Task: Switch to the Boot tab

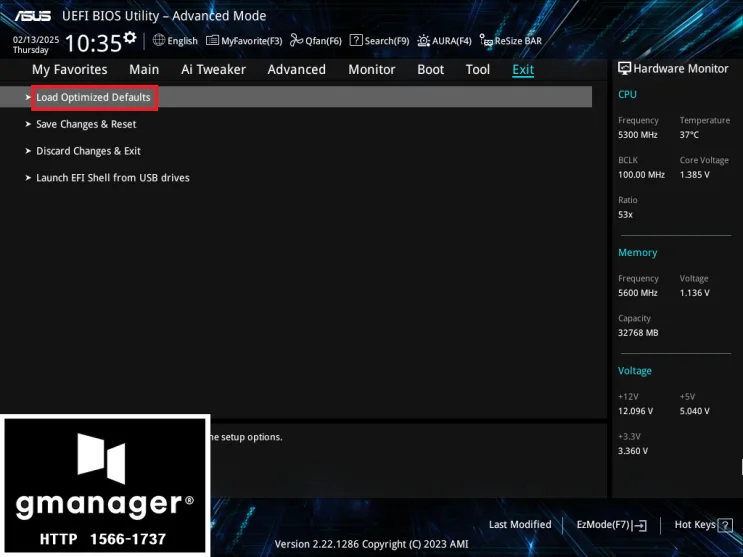Action: click(x=430, y=70)
